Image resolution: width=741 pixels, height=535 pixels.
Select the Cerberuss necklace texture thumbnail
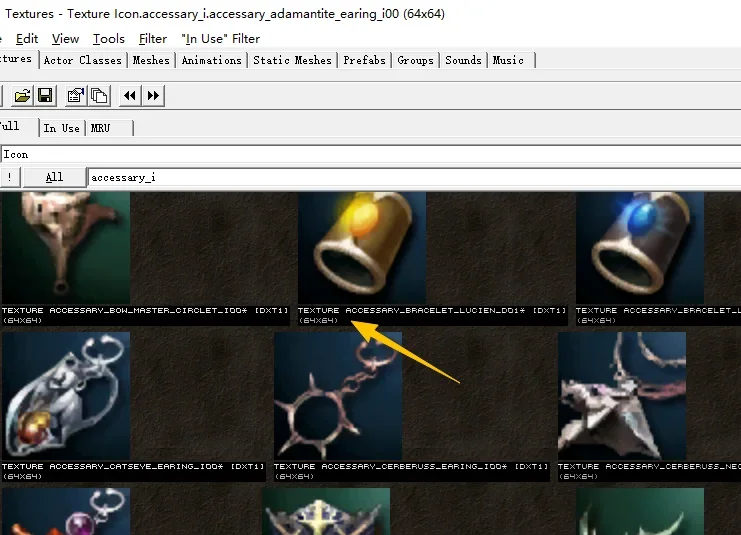[x=622, y=396]
